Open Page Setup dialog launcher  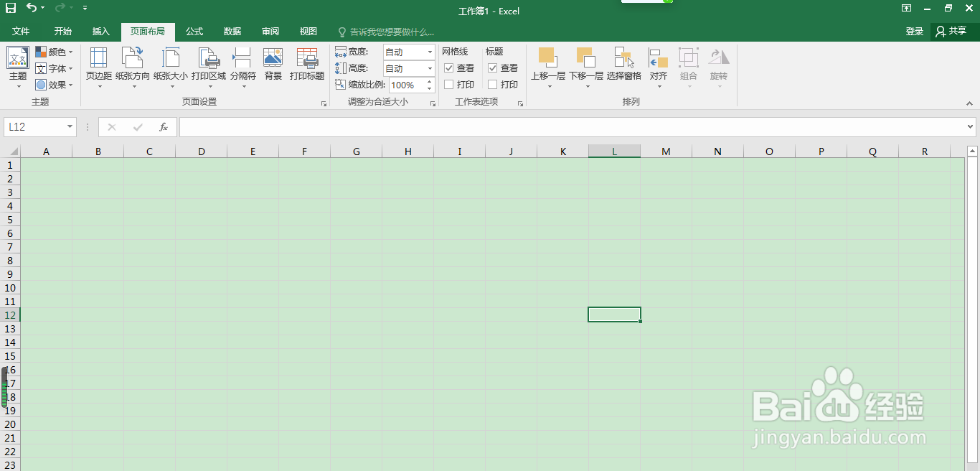pyautogui.click(x=324, y=104)
